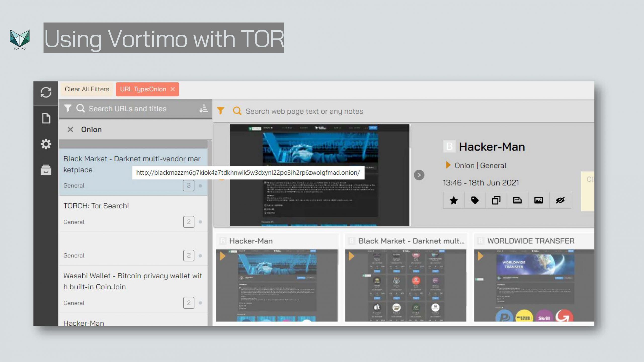
Task: Click Clear All Filters button
Action: point(87,89)
